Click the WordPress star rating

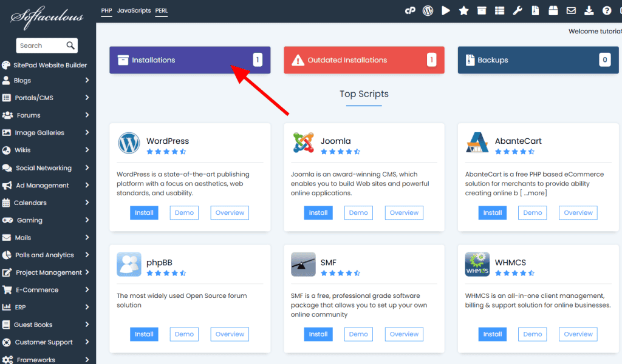pos(166,152)
